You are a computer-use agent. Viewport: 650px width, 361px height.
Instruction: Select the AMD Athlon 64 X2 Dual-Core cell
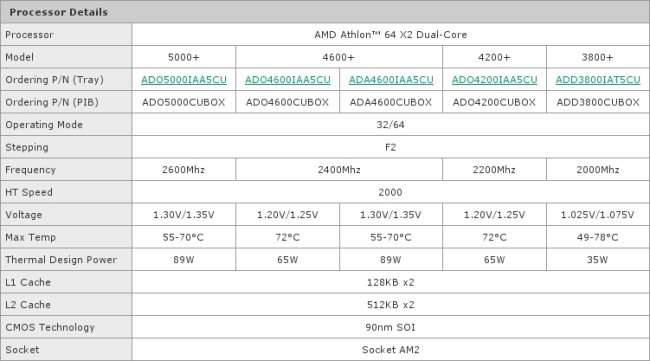coord(390,35)
